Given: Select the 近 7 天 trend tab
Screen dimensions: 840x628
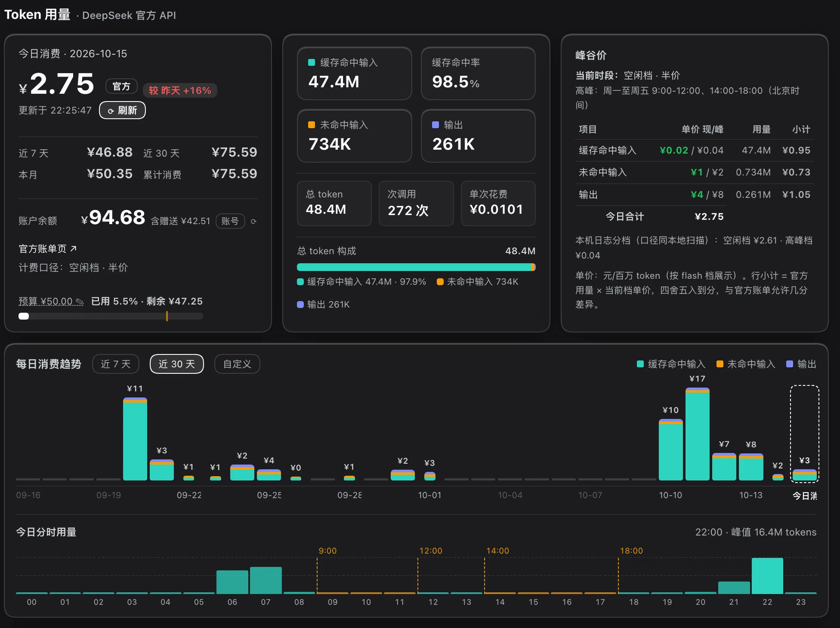Looking at the screenshot, I should 116,364.
